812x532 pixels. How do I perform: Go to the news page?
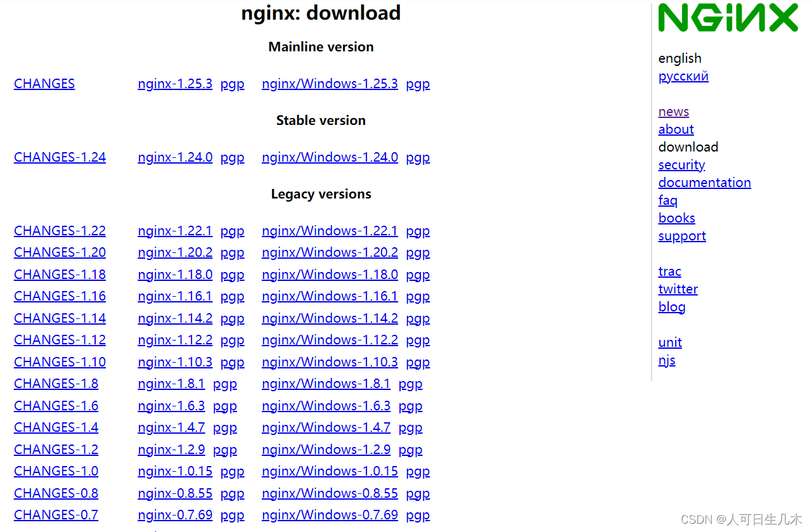(x=673, y=112)
